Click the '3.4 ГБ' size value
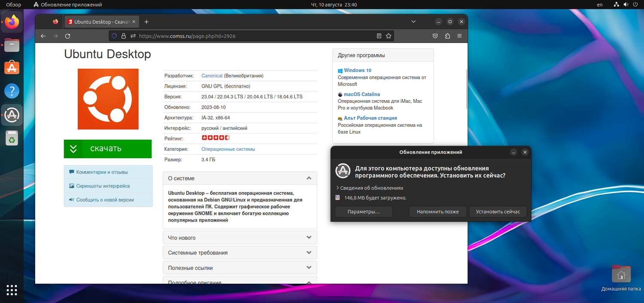 pos(208,159)
